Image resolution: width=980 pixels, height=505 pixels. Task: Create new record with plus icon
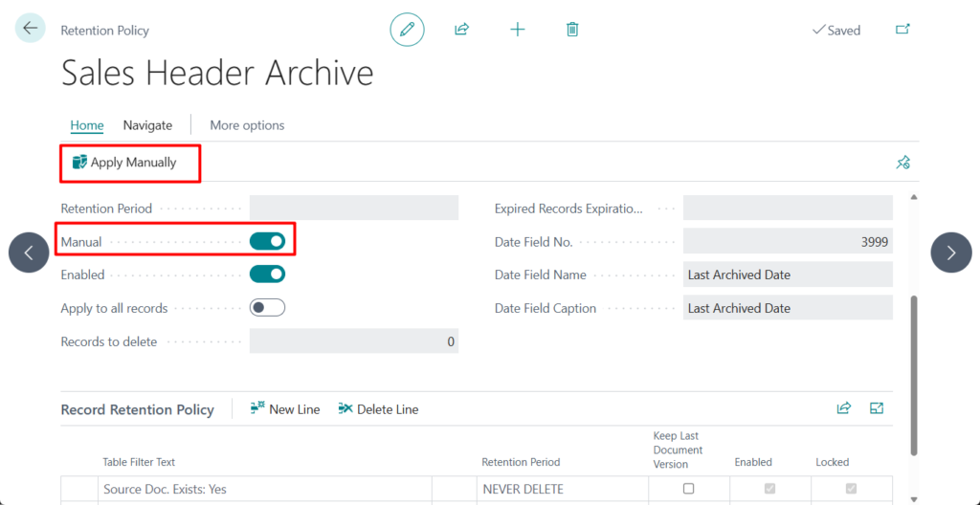click(518, 30)
